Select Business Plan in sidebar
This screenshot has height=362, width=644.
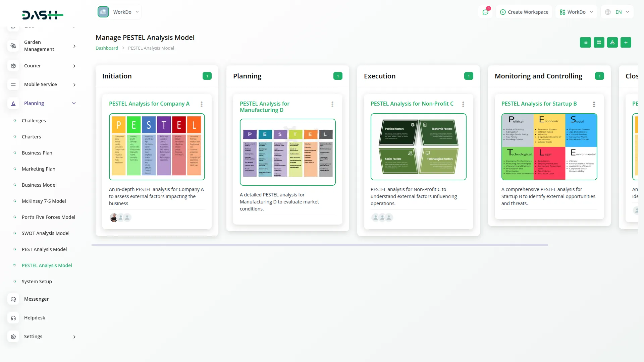(37, 153)
